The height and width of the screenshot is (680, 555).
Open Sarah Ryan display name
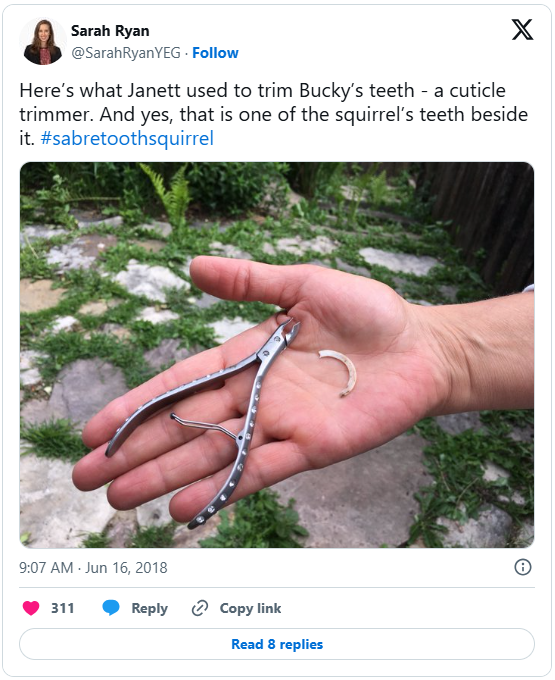click(x=110, y=31)
